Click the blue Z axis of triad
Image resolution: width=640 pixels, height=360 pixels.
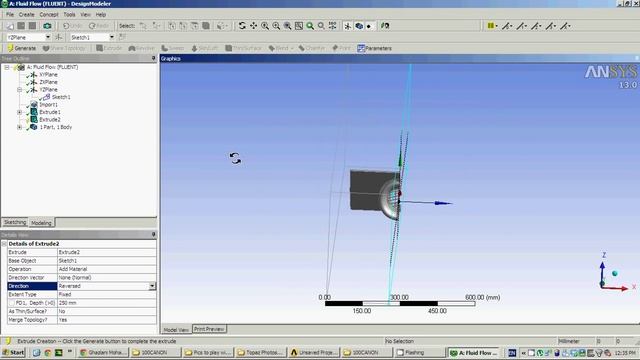(x=602, y=270)
